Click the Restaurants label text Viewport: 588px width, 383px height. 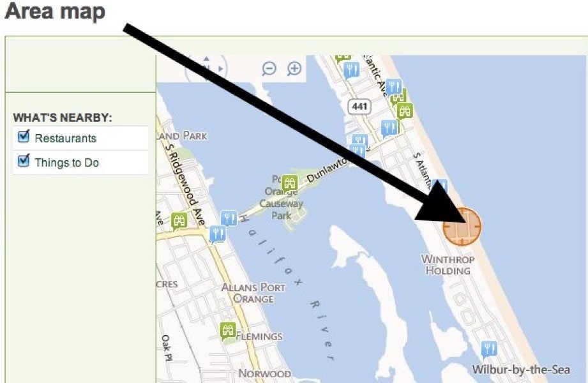click(x=66, y=139)
